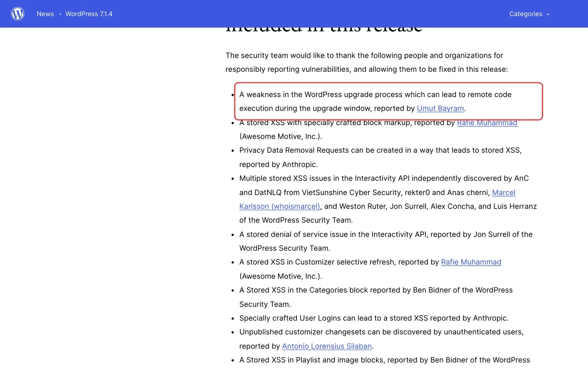Open Umut Bayram's profile link
Image resolution: width=588 pixels, height=368 pixels.
click(x=440, y=108)
